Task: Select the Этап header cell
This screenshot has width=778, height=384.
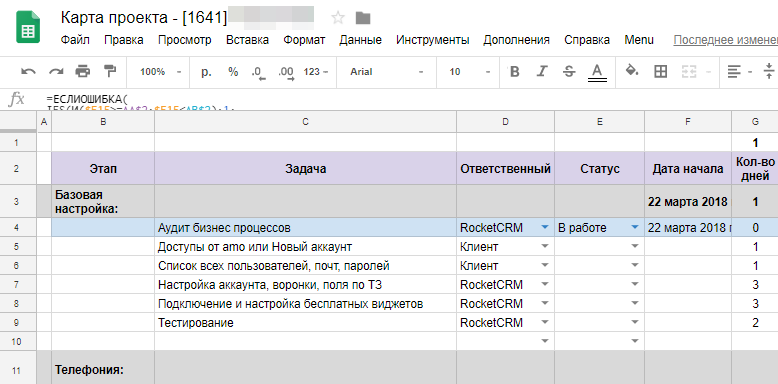Action: coord(103,168)
